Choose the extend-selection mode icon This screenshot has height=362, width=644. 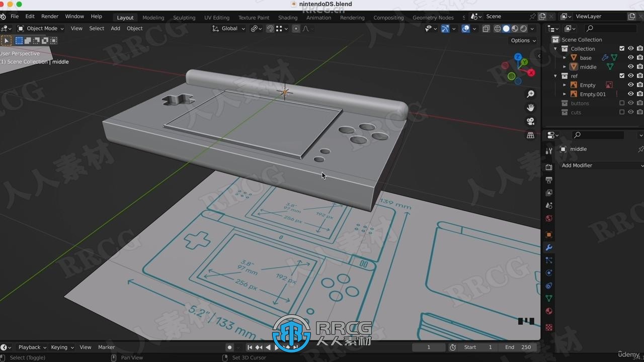[28, 41]
